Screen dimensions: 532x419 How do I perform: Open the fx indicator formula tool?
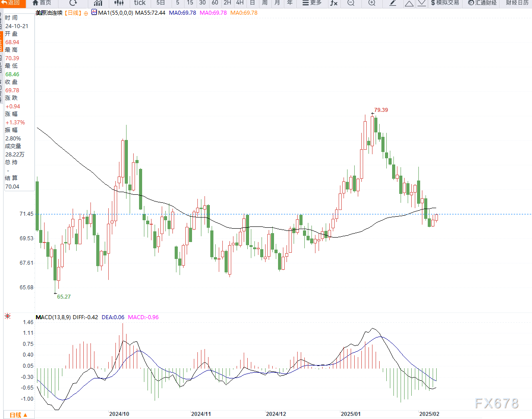333,3
